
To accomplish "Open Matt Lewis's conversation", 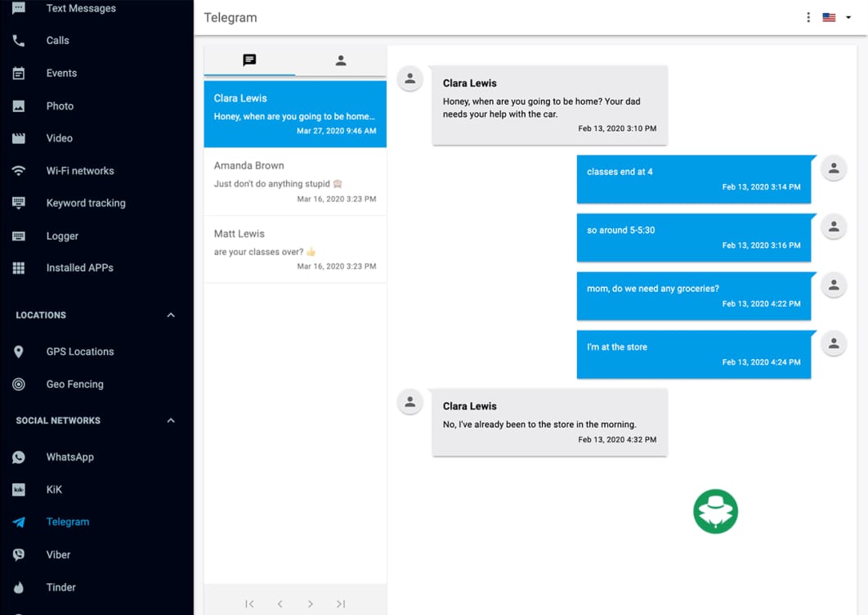I will 294,248.
